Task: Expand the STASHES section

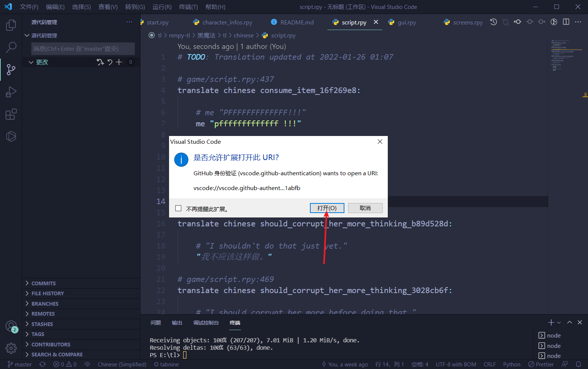Action: coord(81,324)
